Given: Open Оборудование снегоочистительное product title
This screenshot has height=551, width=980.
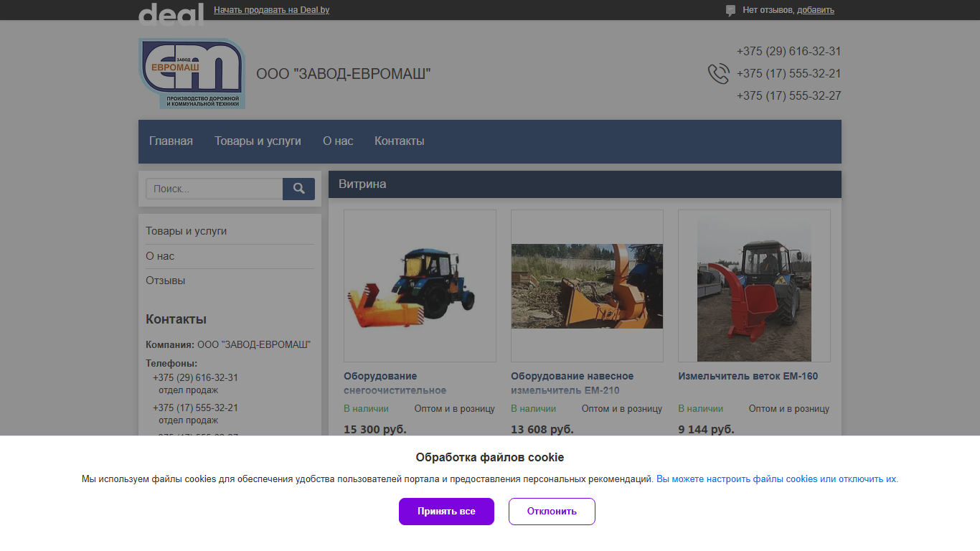Looking at the screenshot, I should click(395, 383).
